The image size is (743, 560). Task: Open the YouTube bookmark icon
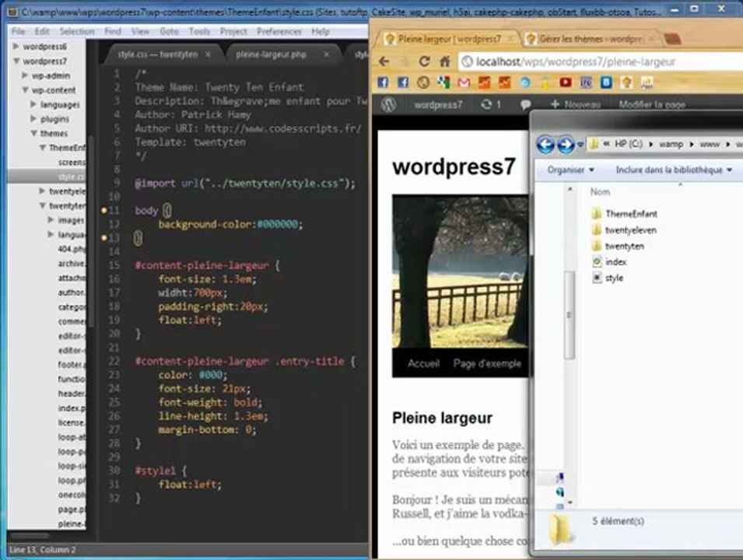tap(566, 82)
